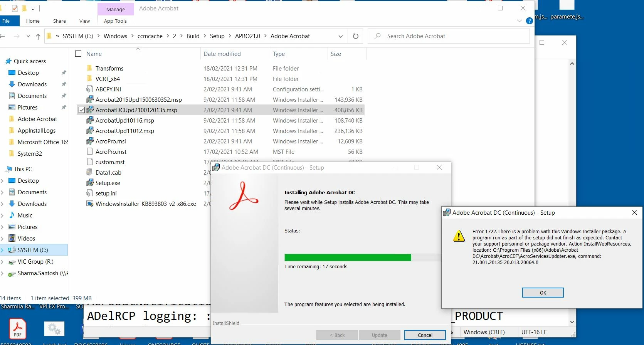Open the batch file gear icon on desktop

coord(54,329)
